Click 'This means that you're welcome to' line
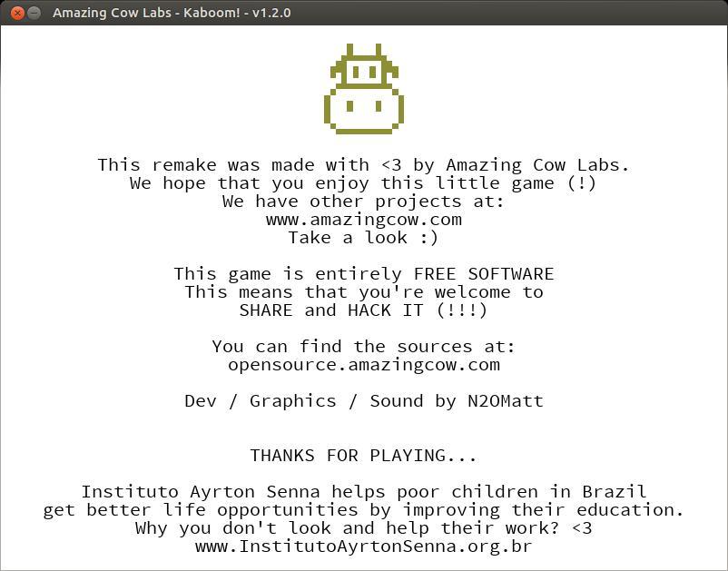Image resolution: width=728 pixels, height=571 pixels. coord(364,292)
